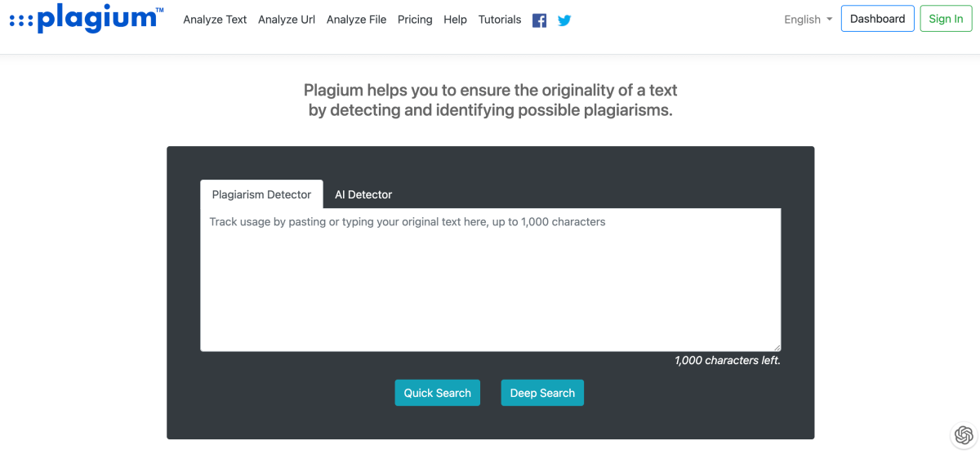View the Pricing page

click(x=415, y=20)
